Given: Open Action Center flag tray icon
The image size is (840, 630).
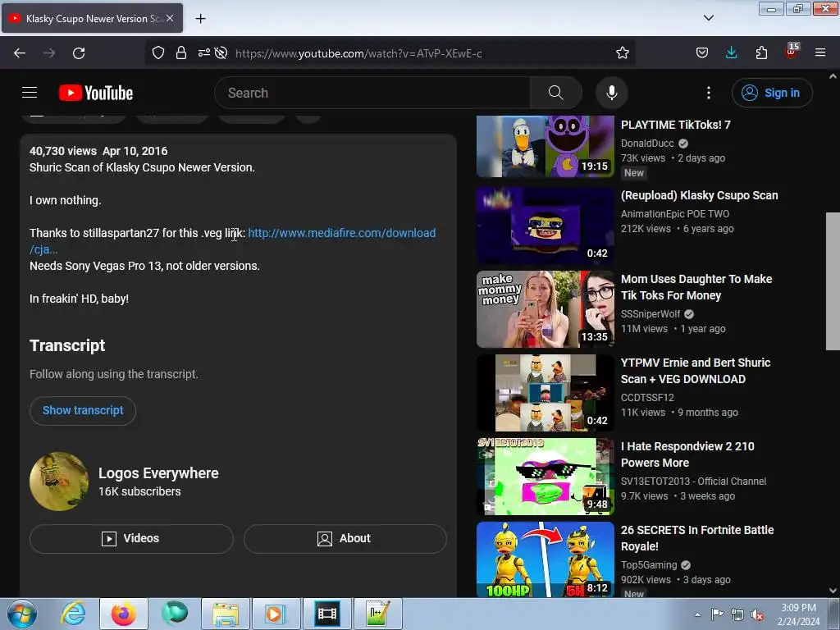Looking at the screenshot, I should 717,614.
